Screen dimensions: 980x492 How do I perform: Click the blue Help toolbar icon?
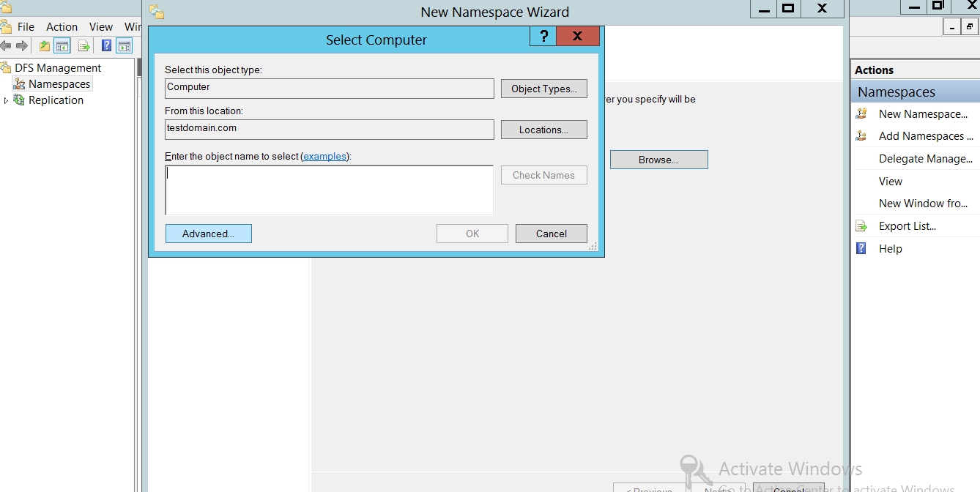(x=106, y=46)
